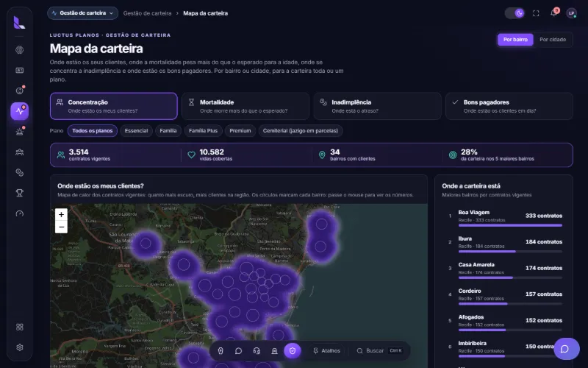Open settings gear in sidebar
588x368 pixels.
click(x=20, y=347)
